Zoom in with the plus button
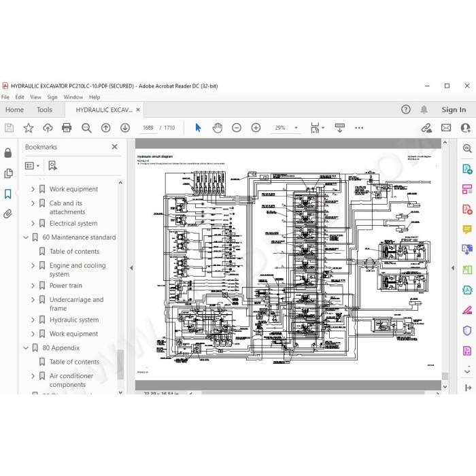 [256, 128]
